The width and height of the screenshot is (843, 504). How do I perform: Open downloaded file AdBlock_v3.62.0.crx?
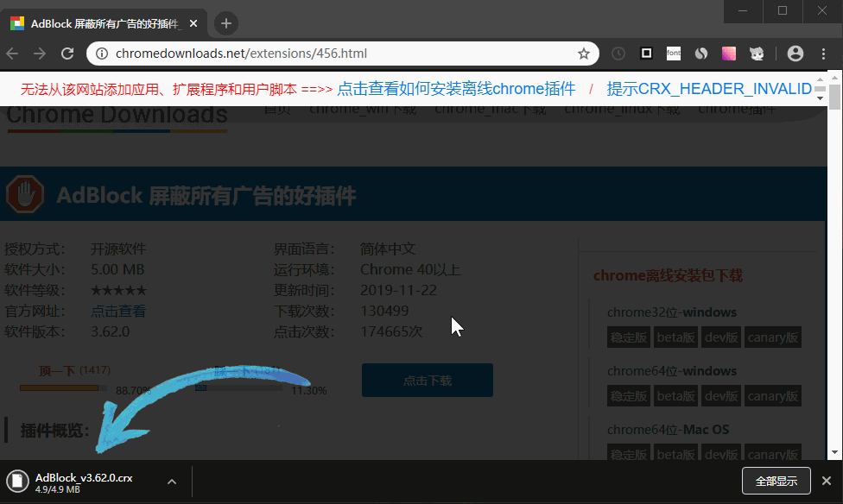pos(84,477)
